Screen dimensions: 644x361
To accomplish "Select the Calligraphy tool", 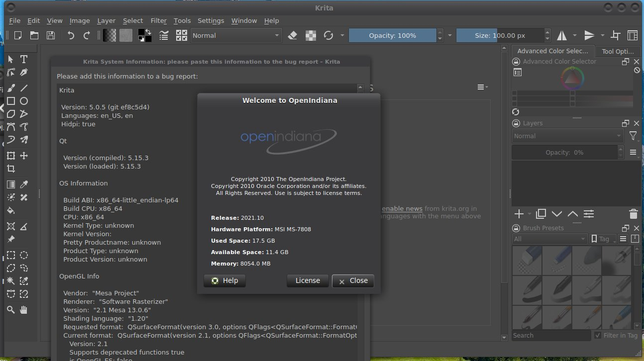I will (23, 73).
